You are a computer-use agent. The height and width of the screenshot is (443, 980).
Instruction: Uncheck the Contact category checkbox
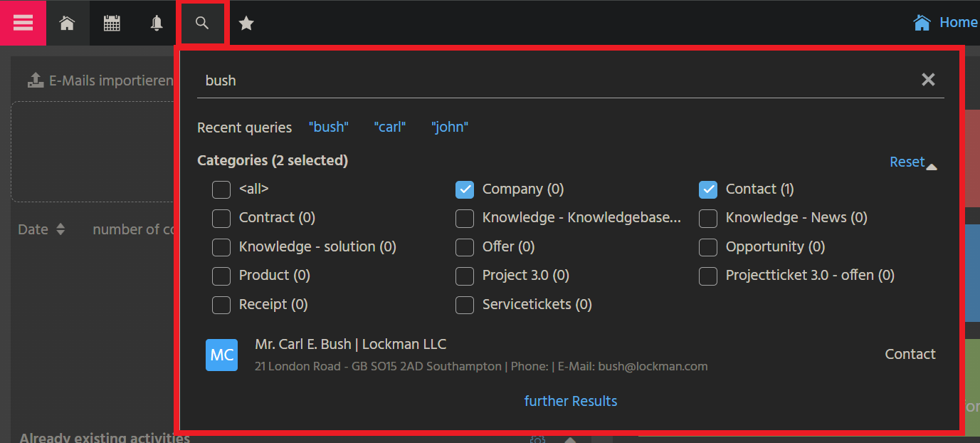tap(708, 189)
